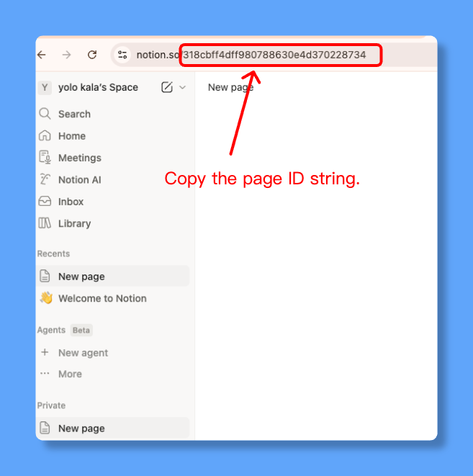
Task: Click the browser forward arrow
Action: point(66,55)
